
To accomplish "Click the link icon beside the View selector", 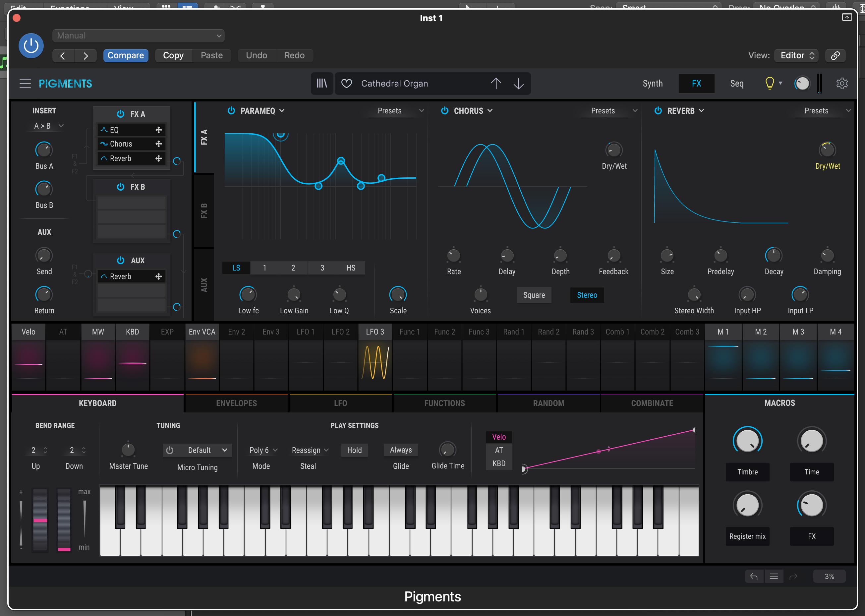I will click(x=835, y=55).
